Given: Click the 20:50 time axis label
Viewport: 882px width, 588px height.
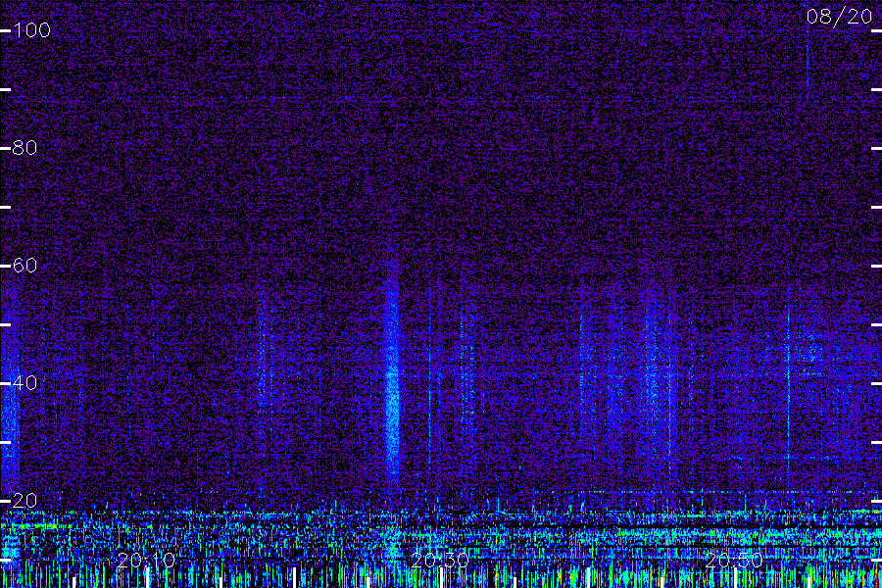Looking at the screenshot, I should coord(734,560).
